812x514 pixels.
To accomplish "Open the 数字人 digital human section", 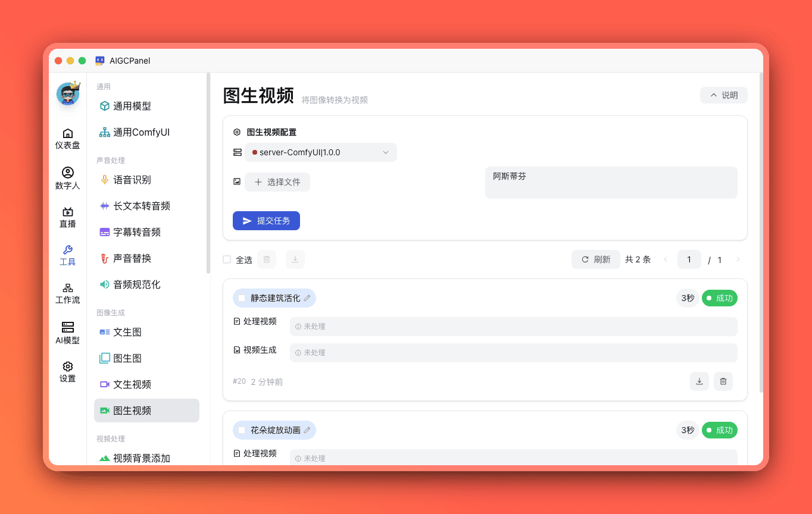I will pos(68,178).
